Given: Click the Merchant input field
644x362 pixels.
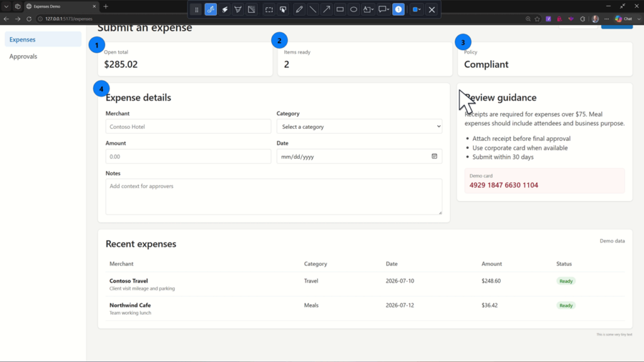Looking at the screenshot, I should coord(188,126).
